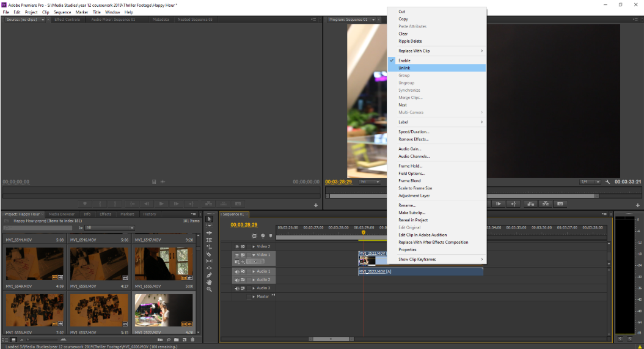Toggle track lock box on Video 1
The image size is (644, 349).
(249, 255)
